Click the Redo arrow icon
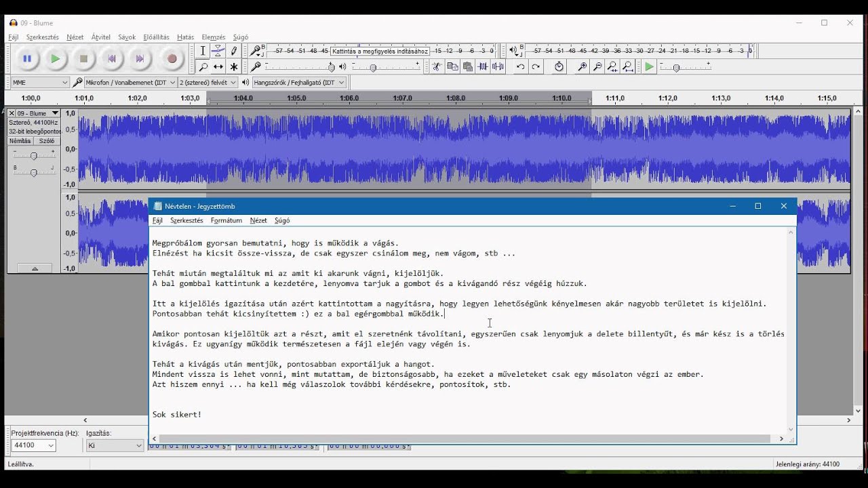868x488 pixels. coord(536,66)
